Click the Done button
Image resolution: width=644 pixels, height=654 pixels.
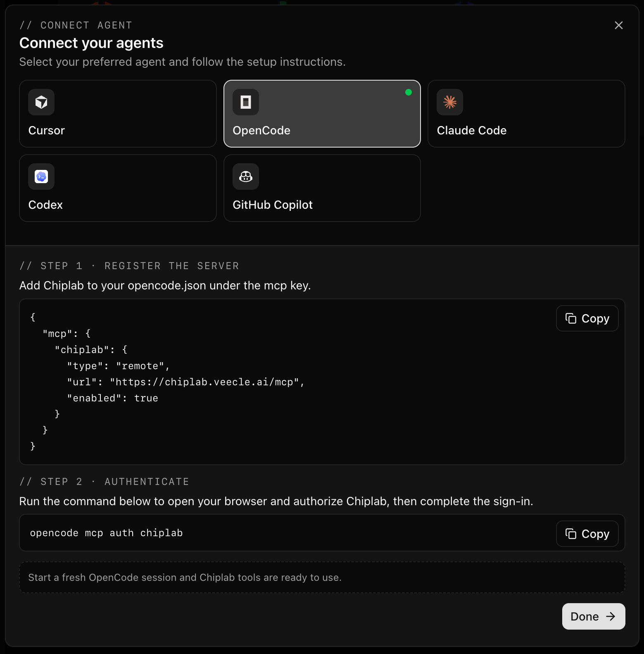point(594,616)
